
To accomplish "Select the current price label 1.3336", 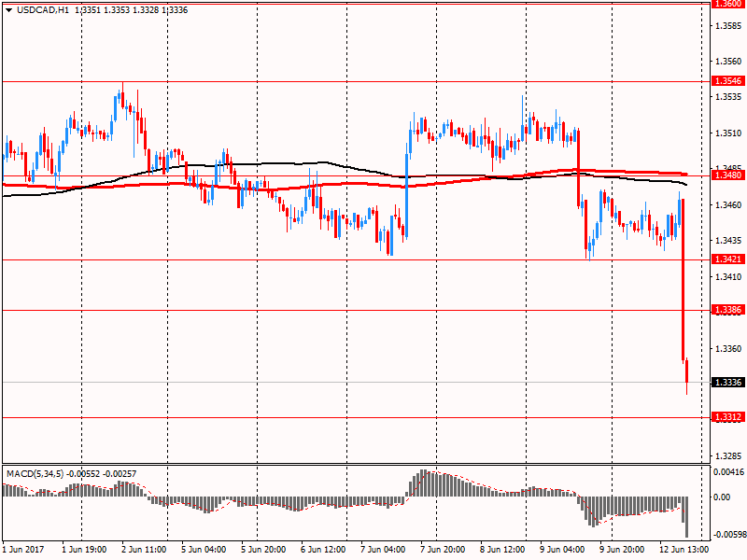I will 729,383.
